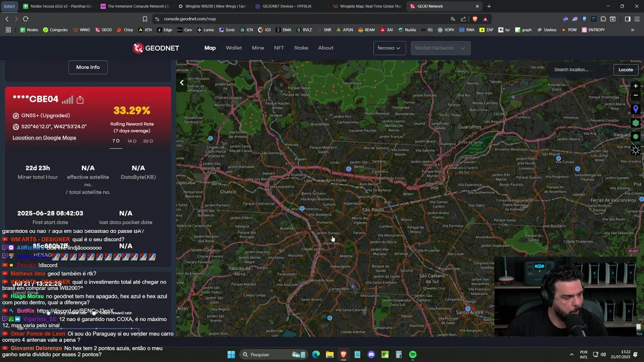Open the About menu item
This screenshot has height=362, width=644.
click(x=326, y=48)
